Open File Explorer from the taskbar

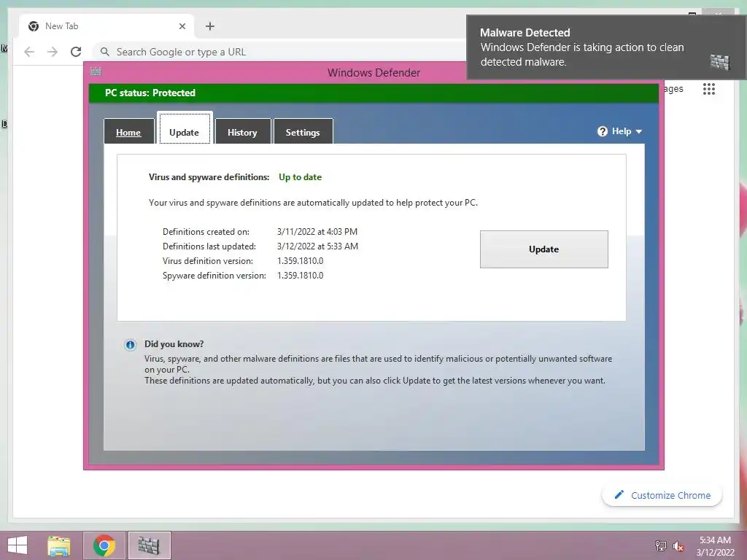click(59, 545)
